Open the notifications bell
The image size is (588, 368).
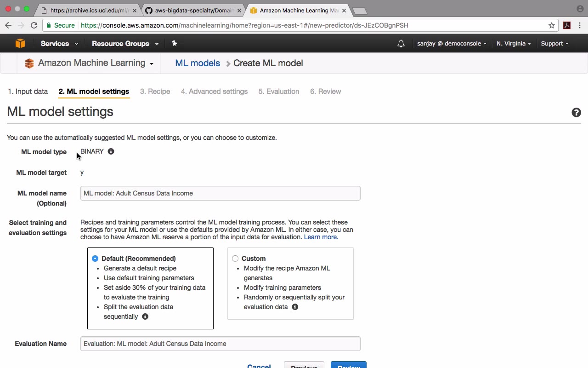[401, 44]
